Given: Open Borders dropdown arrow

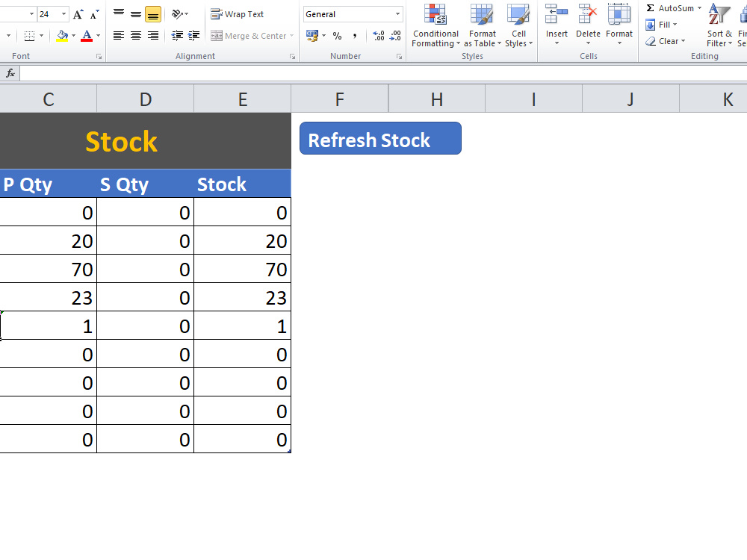Looking at the screenshot, I should click(41, 36).
